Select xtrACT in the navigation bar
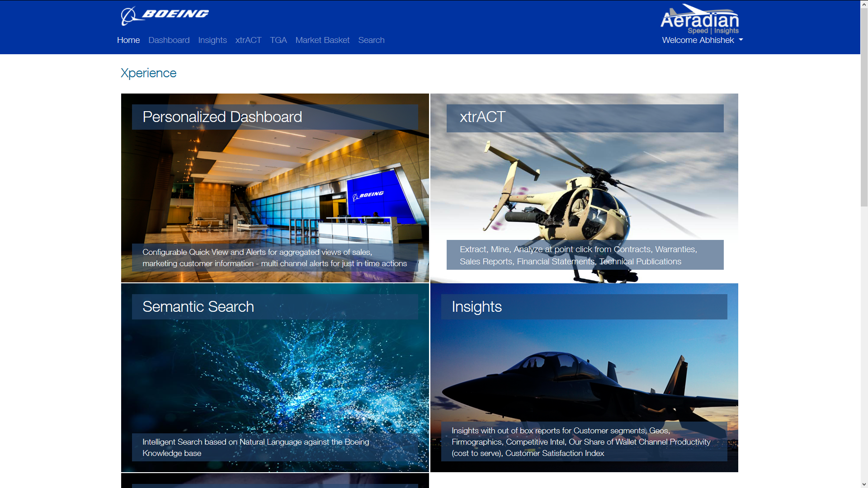The height and width of the screenshot is (488, 868). pos(248,40)
